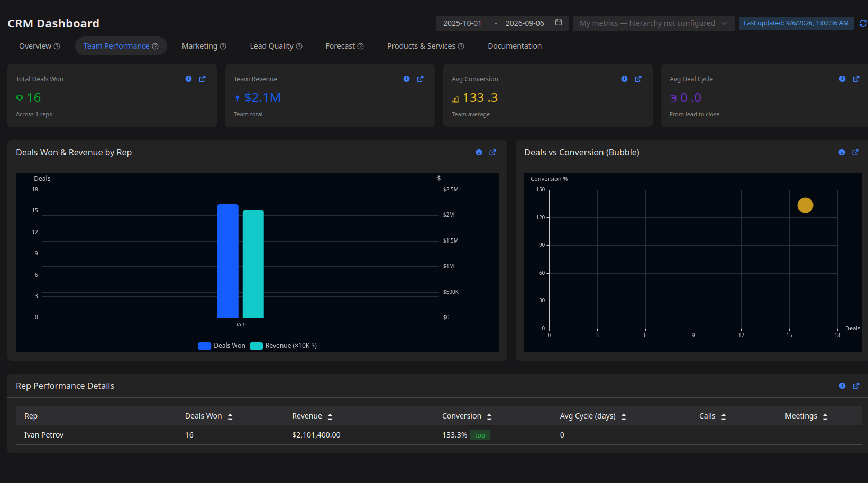Click the Ivan Petrov row name

[44, 435]
